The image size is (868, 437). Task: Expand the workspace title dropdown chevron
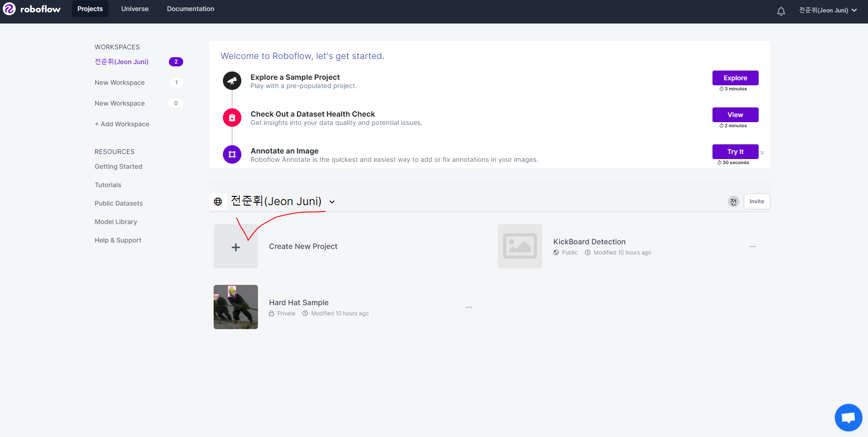(x=332, y=202)
